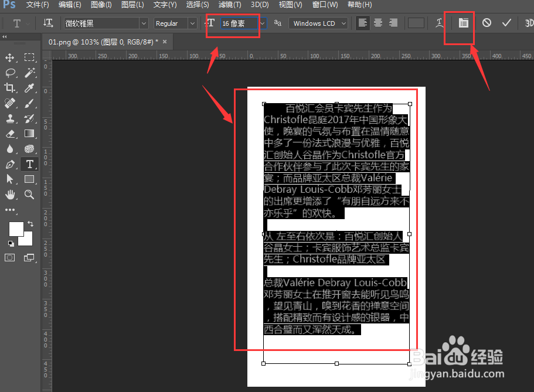Open the font size dropdown arrow
Image resolution: width=534 pixels, height=392 pixels.
point(263,23)
